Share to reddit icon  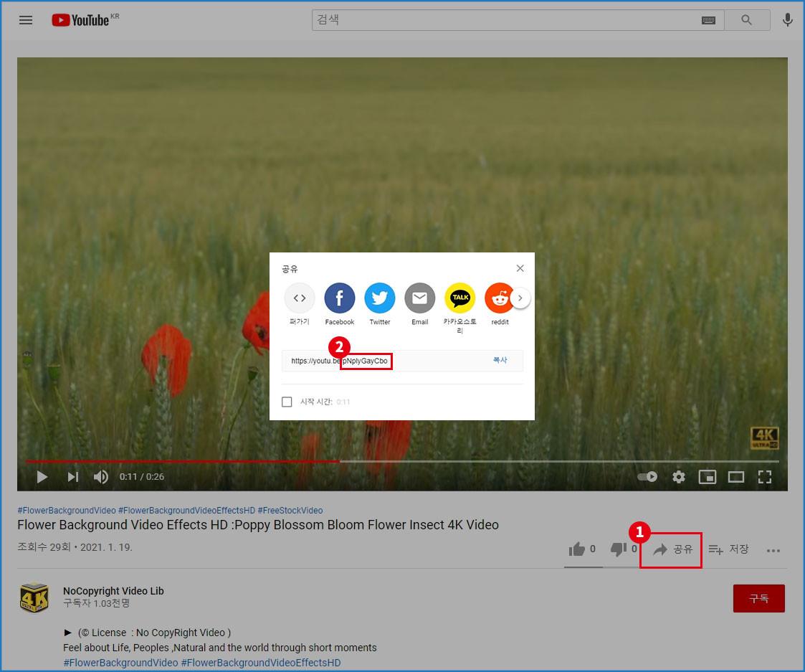tap(500, 298)
